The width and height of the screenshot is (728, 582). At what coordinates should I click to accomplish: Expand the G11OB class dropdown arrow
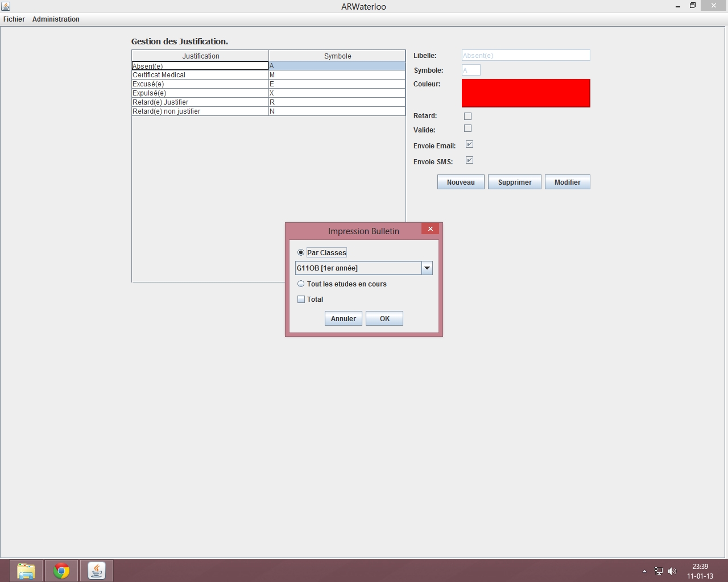427,268
